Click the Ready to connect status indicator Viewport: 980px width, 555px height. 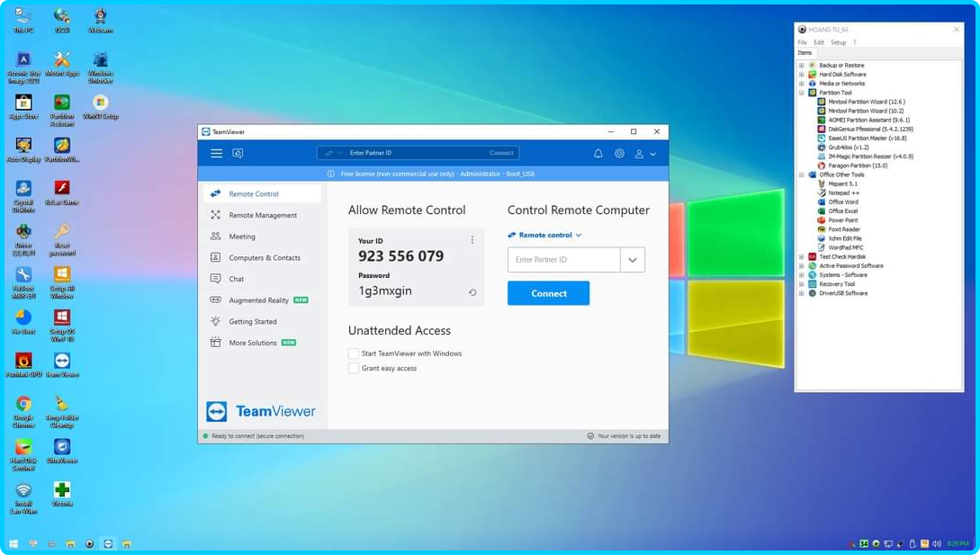pos(253,436)
